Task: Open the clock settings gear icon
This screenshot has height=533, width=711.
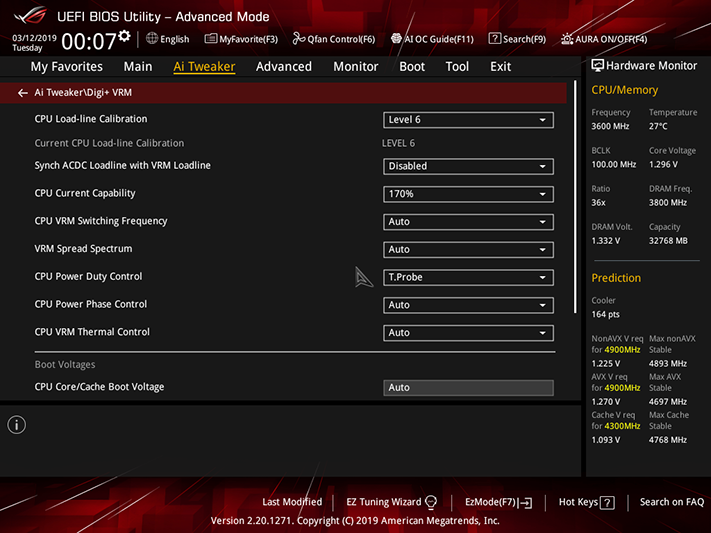Action: pyautogui.click(x=124, y=36)
